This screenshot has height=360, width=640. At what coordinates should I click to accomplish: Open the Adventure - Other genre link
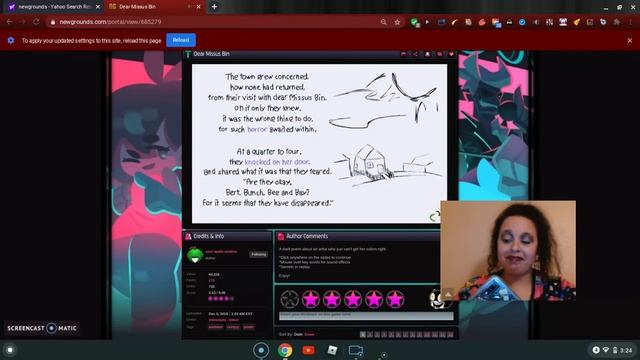coord(223,320)
